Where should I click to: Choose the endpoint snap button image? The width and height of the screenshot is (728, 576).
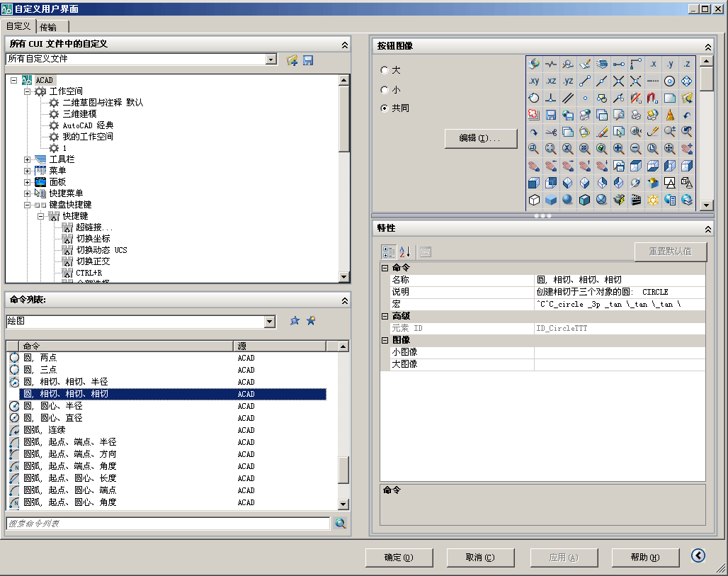(x=584, y=81)
